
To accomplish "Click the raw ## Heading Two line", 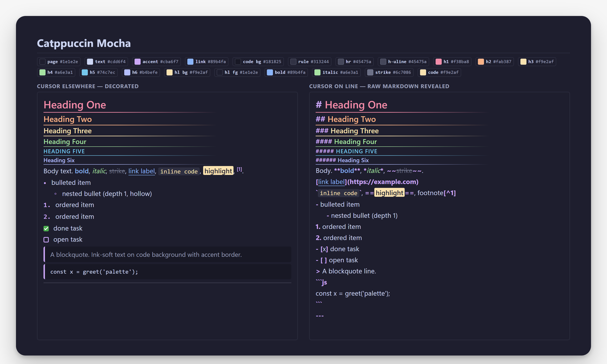I will click(x=346, y=119).
